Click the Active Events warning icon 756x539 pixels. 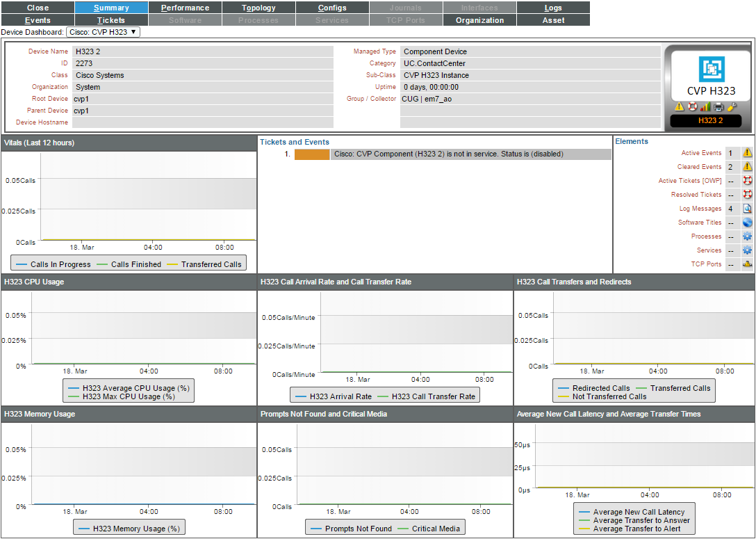tap(747, 153)
